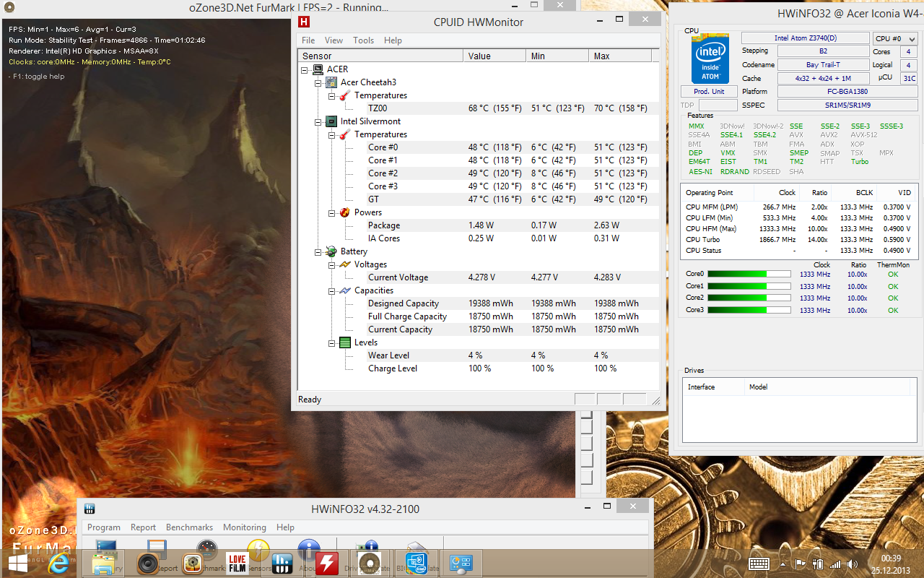Click the Intel Silvermont processor chip icon
924x578 pixels.
tap(331, 121)
